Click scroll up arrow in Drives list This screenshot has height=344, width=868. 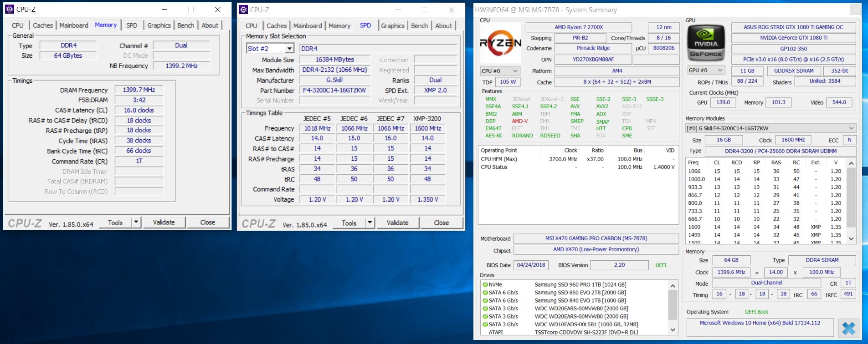point(673,286)
